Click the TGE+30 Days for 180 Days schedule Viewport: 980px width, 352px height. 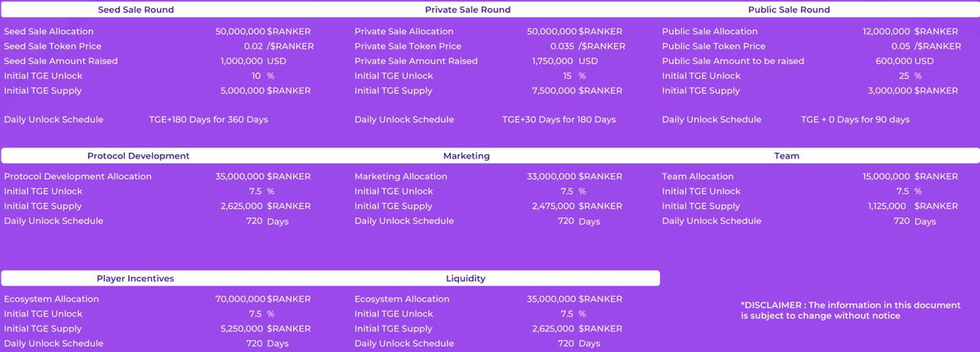(559, 120)
